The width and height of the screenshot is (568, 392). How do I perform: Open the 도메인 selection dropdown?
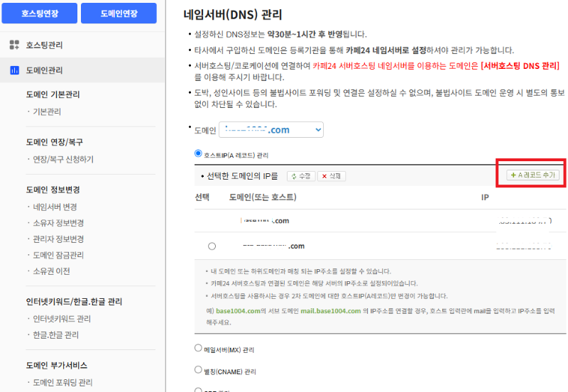coord(271,130)
